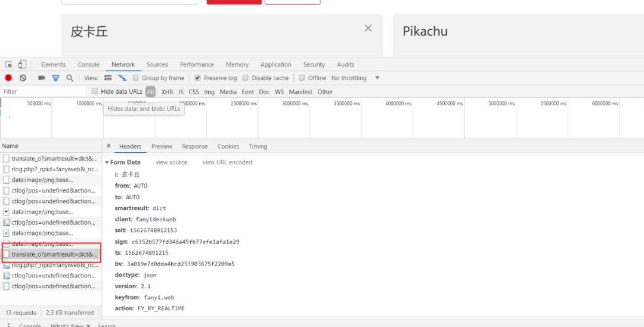Stop recording network log with red button
The height and width of the screenshot is (327, 644).
pyautogui.click(x=8, y=78)
